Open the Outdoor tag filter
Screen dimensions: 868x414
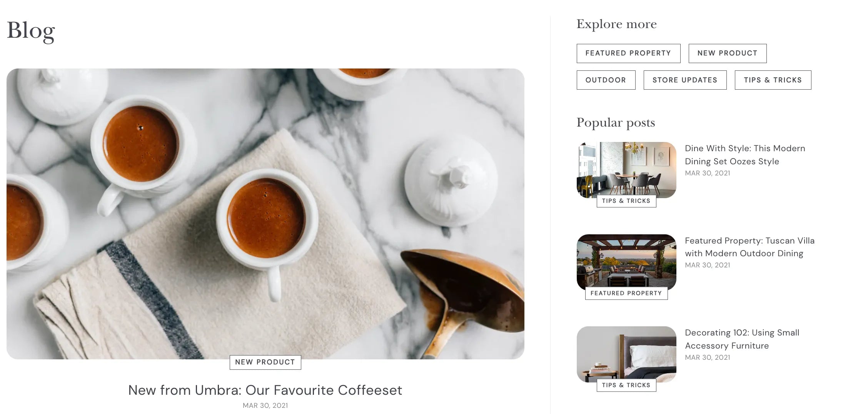(x=606, y=80)
